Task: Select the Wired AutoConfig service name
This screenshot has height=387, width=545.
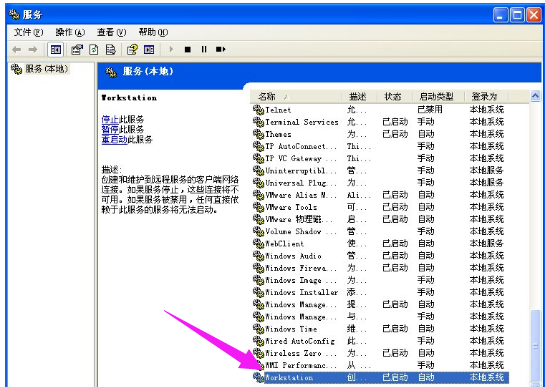Action: [x=300, y=341]
